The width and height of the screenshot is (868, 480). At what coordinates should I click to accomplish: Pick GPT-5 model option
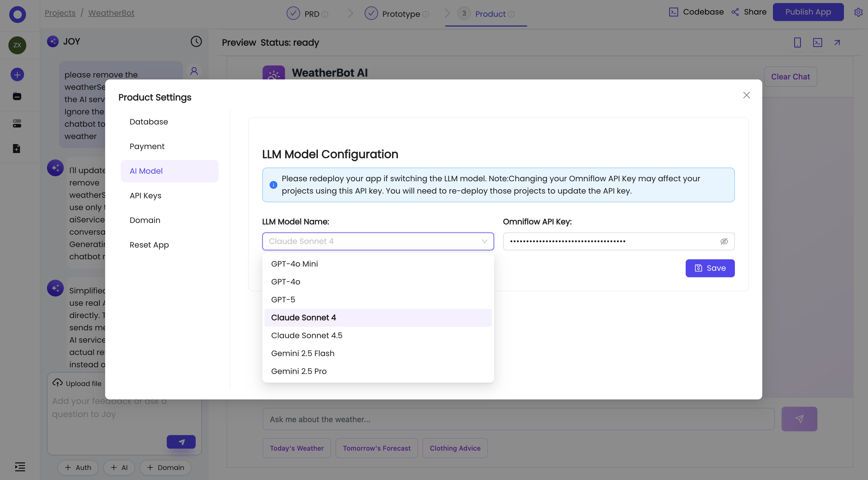coord(283,300)
